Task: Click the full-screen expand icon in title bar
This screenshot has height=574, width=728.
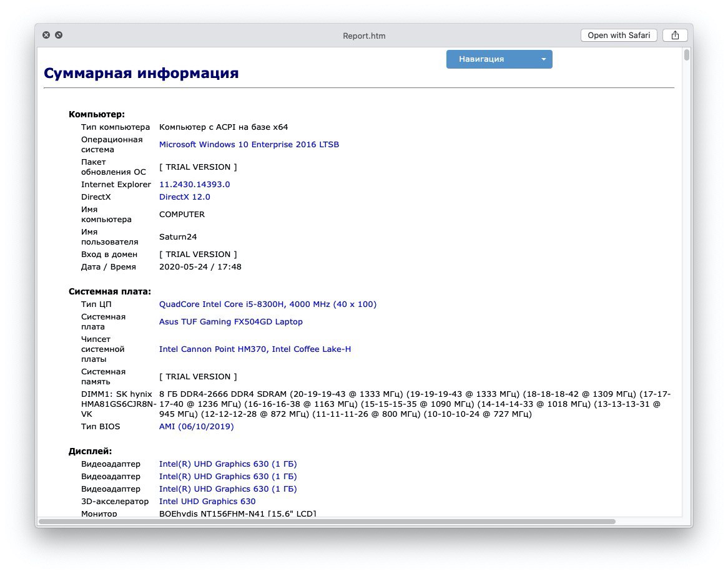Action: click(x=59, y=35)
